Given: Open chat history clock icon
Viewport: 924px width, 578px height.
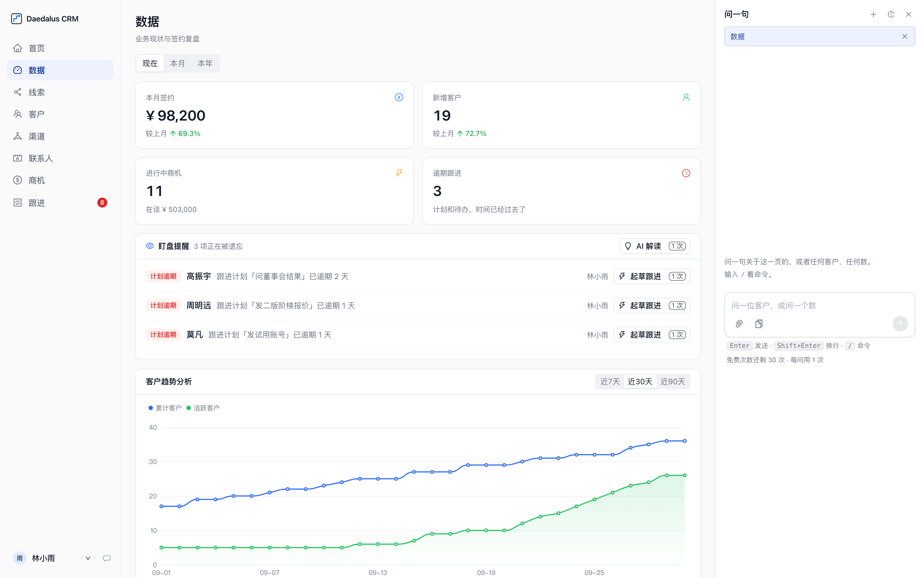Looking at the screenshot, I should point(891,15).
